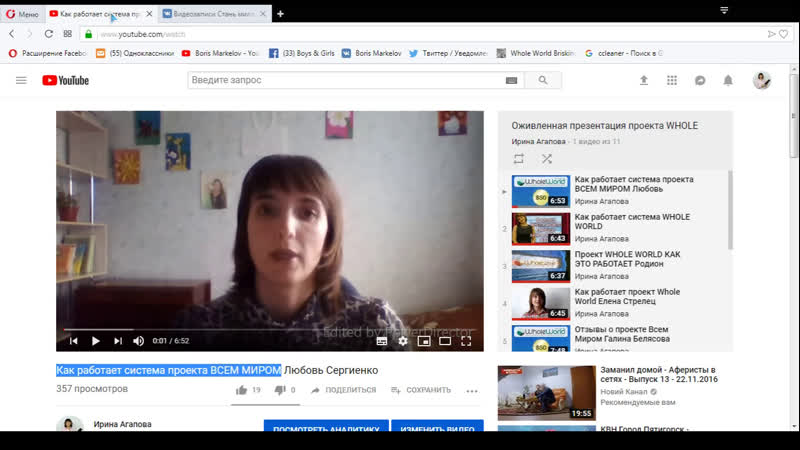Seek on the video progress bar
800x450 pixels.
coord(269,330)
